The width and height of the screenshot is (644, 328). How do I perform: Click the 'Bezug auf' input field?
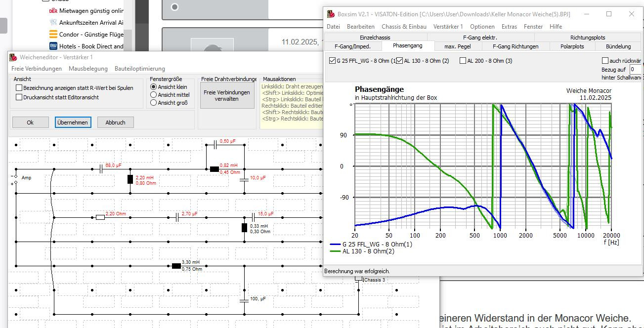(635, 70)
